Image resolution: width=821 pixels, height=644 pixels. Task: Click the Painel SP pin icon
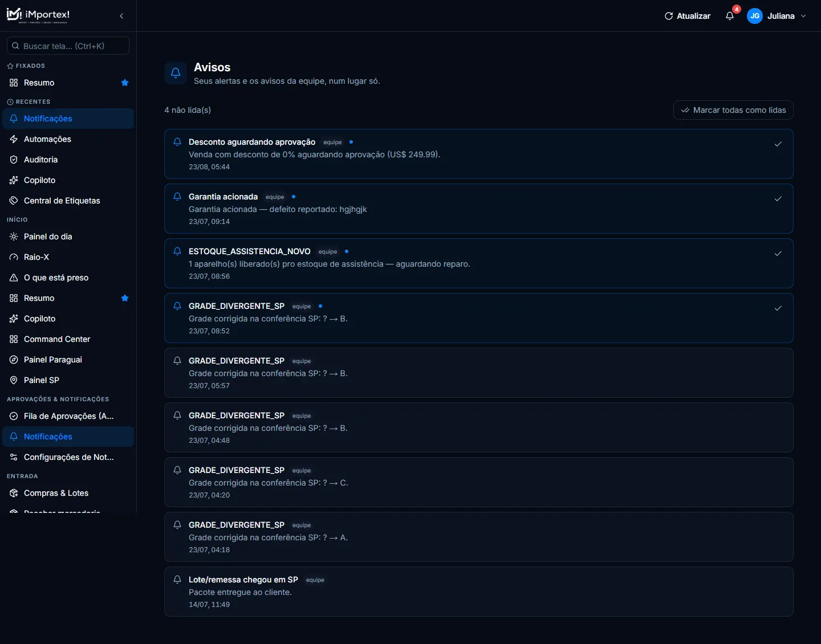click(x=14, y=380)
